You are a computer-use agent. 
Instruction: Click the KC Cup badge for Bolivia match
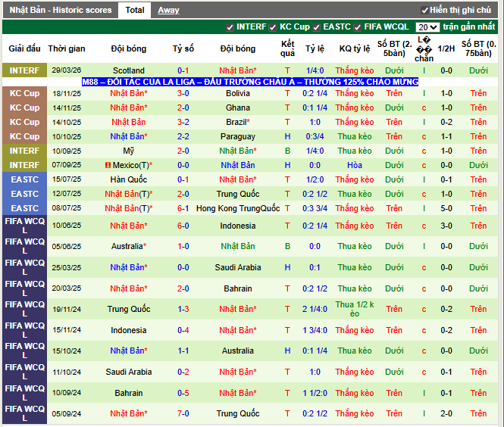click(24, 93)
